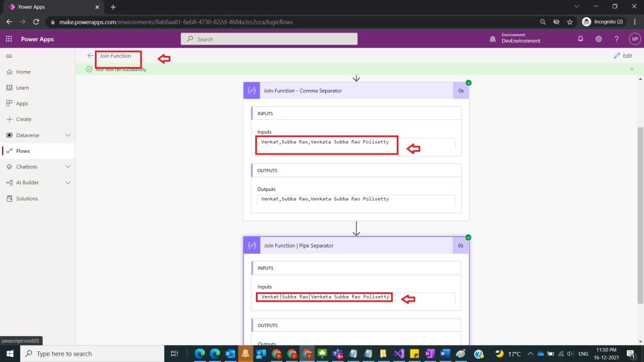Open Solutions in the left navigation
This screenshot has height=362, width=644.
tap(26, 199)
